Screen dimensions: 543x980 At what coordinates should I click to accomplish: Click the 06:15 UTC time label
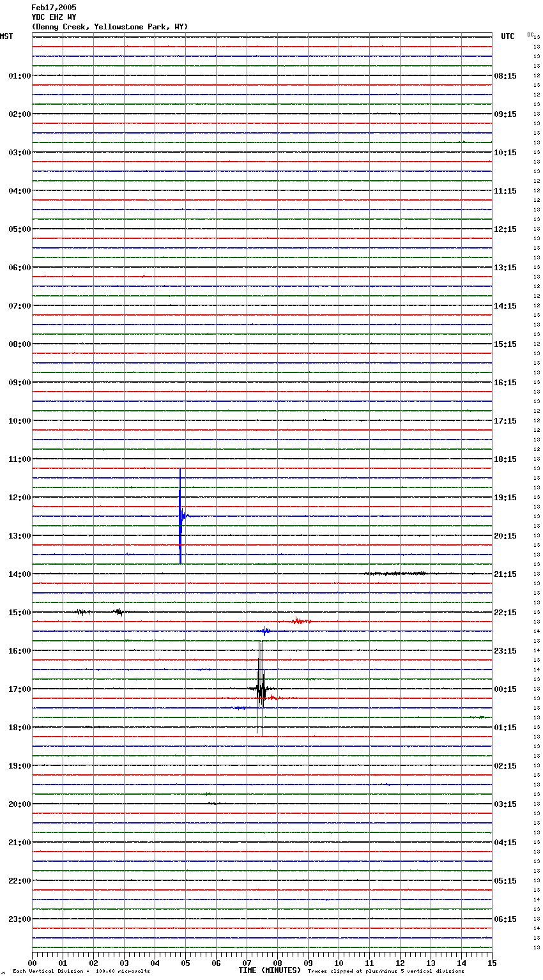pos(505,919)
